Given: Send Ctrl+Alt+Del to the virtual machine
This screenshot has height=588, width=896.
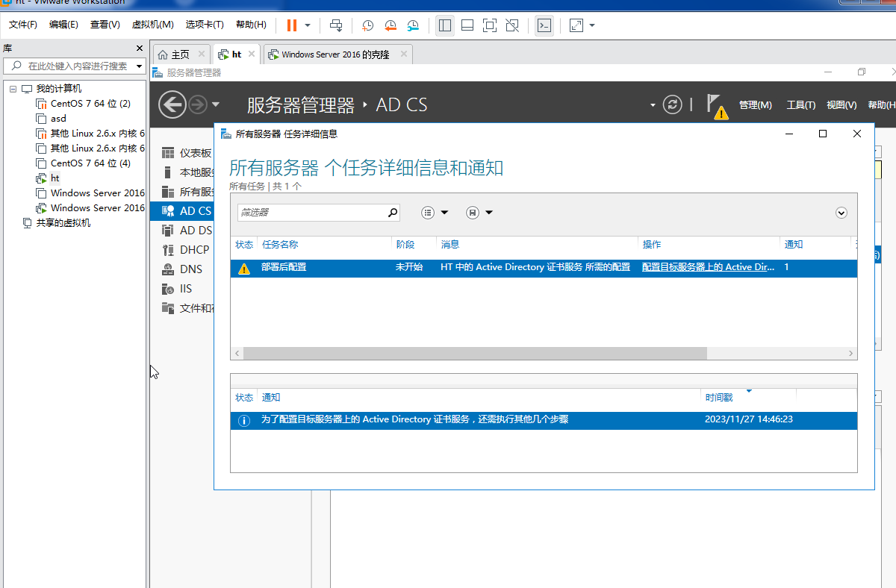Looking at the screenshot, I should pos(337,25).
